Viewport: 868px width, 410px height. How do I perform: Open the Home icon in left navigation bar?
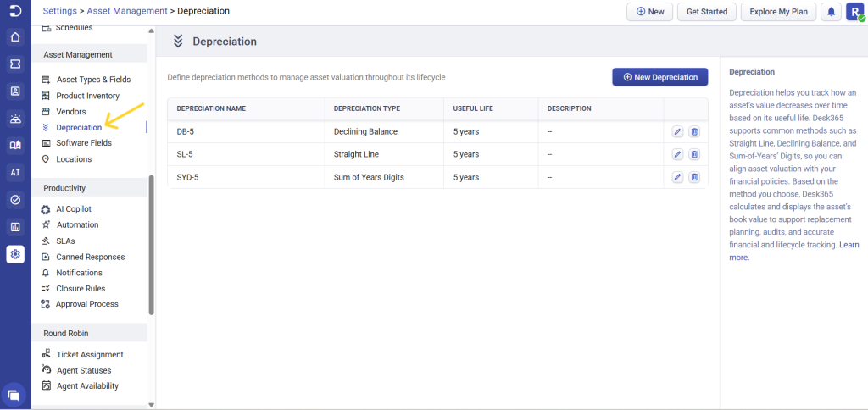(x=15, y=37)
